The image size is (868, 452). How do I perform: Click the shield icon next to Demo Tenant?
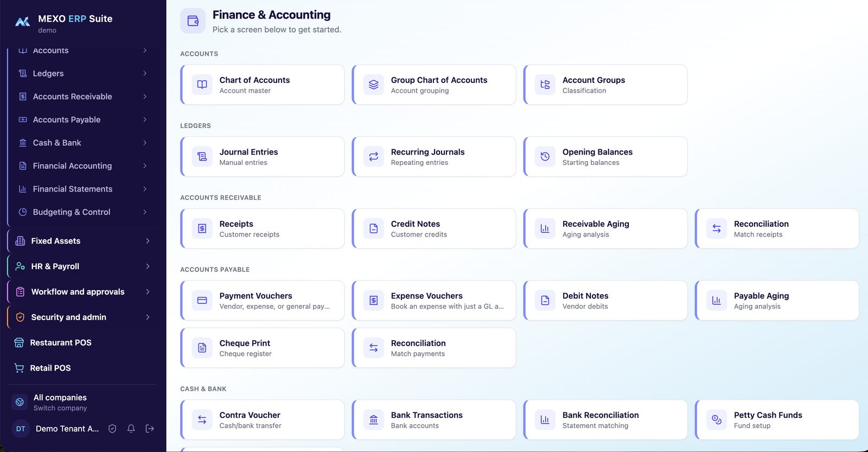[x=112, y=429]
